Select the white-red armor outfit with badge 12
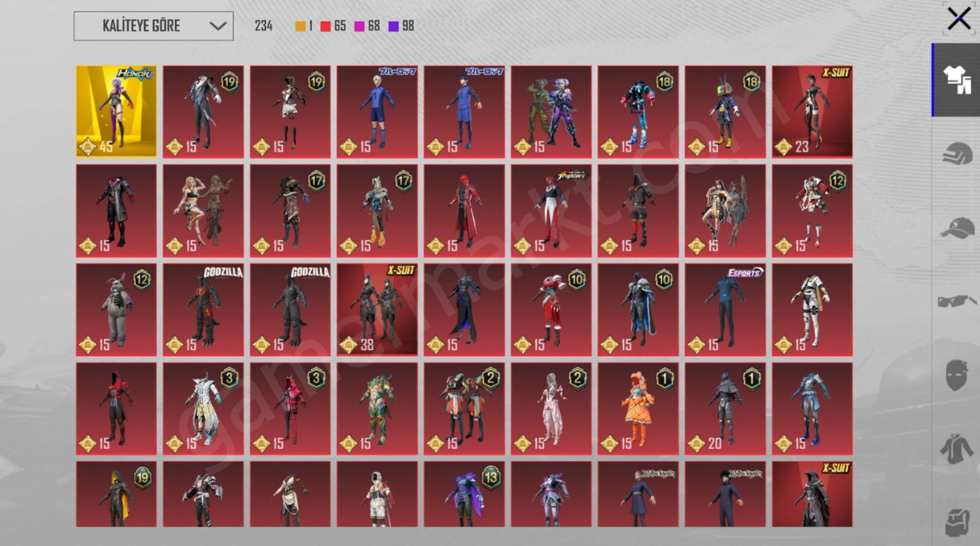 point(813,211)
